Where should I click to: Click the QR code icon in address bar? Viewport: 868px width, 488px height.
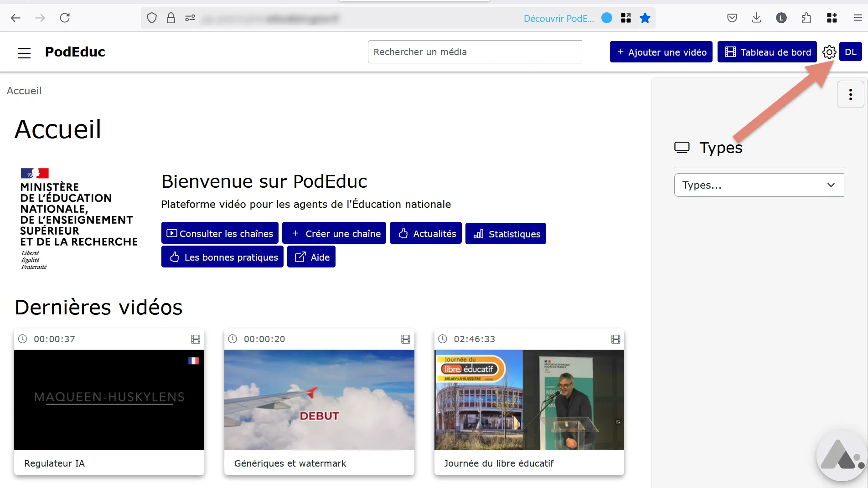[x=626, y=18]
